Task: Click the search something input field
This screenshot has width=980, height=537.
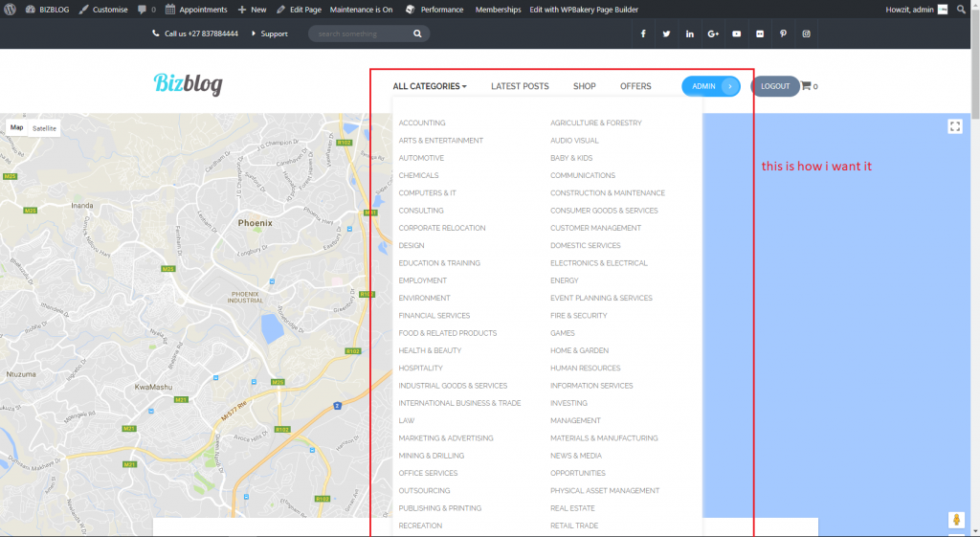Action: 364,34
